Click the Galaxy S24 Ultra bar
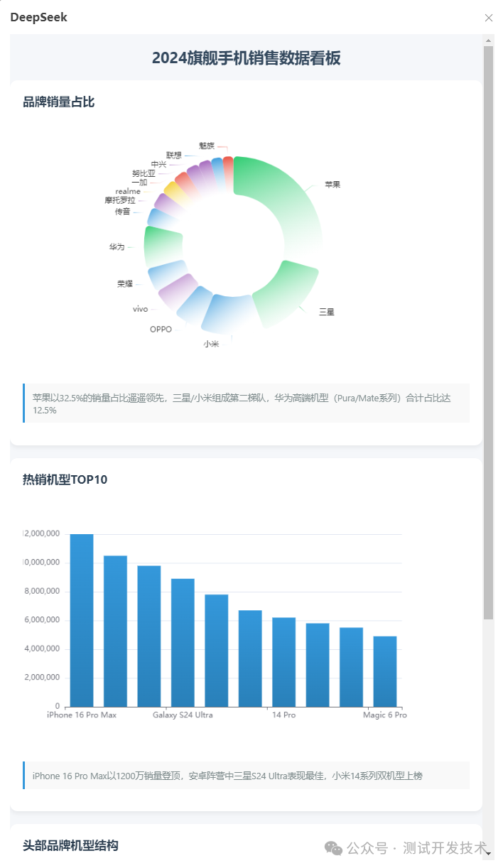Screen dimensions: 503x868 tap(183, 643)
